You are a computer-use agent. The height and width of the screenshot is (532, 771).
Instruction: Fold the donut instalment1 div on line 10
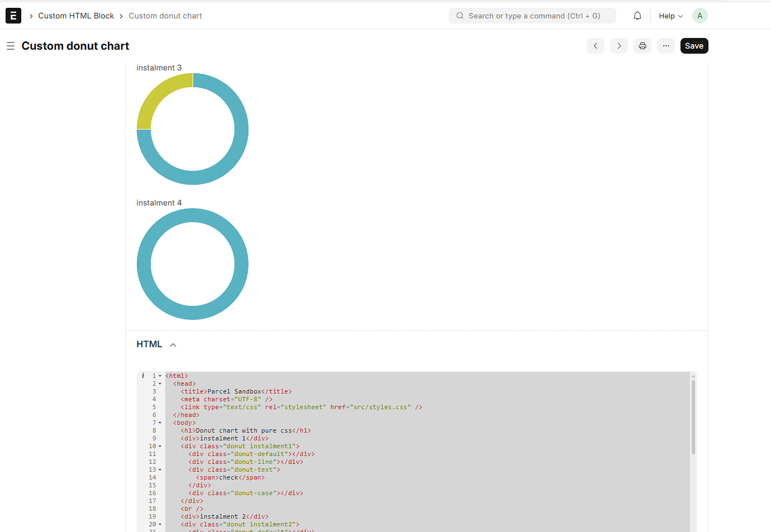click(160, 446)
